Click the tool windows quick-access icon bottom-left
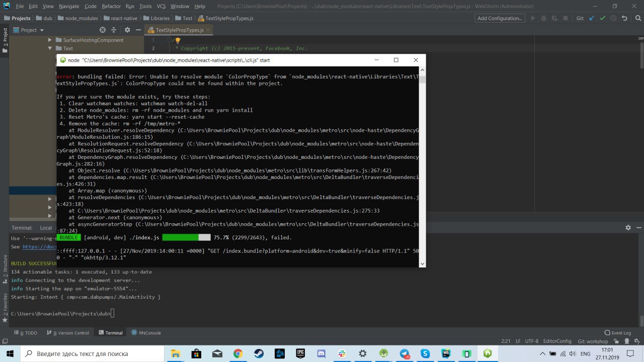 (x=4, y=341)
